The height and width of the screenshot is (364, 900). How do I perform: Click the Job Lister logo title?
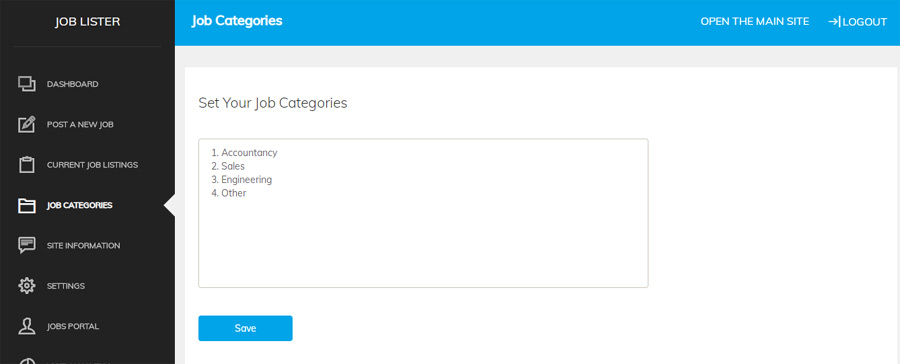(x=87, y=22)
